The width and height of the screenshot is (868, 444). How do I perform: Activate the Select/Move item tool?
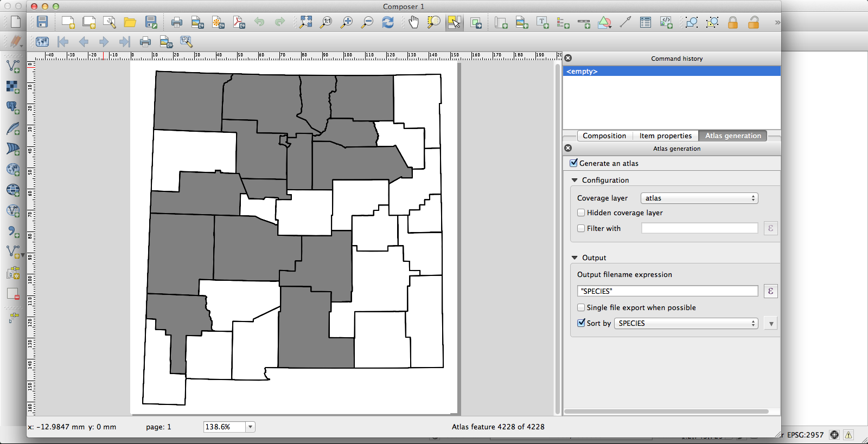coord(455,22)
